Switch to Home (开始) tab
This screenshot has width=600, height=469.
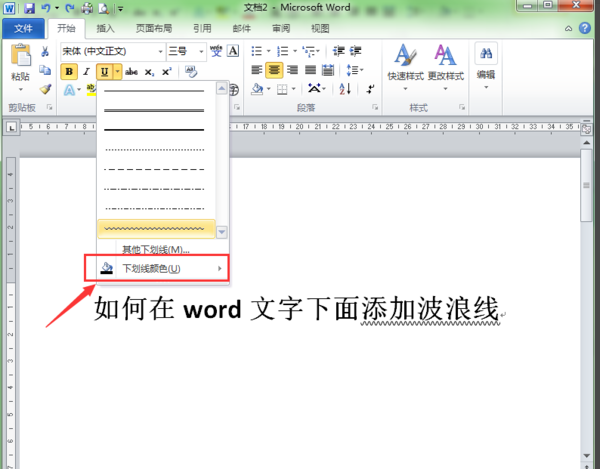pos(66,28)
